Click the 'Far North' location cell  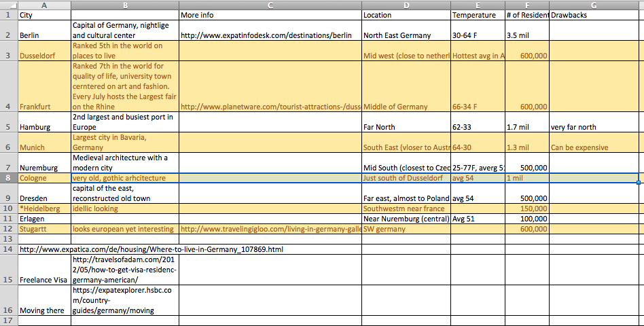tap(406, 122)
